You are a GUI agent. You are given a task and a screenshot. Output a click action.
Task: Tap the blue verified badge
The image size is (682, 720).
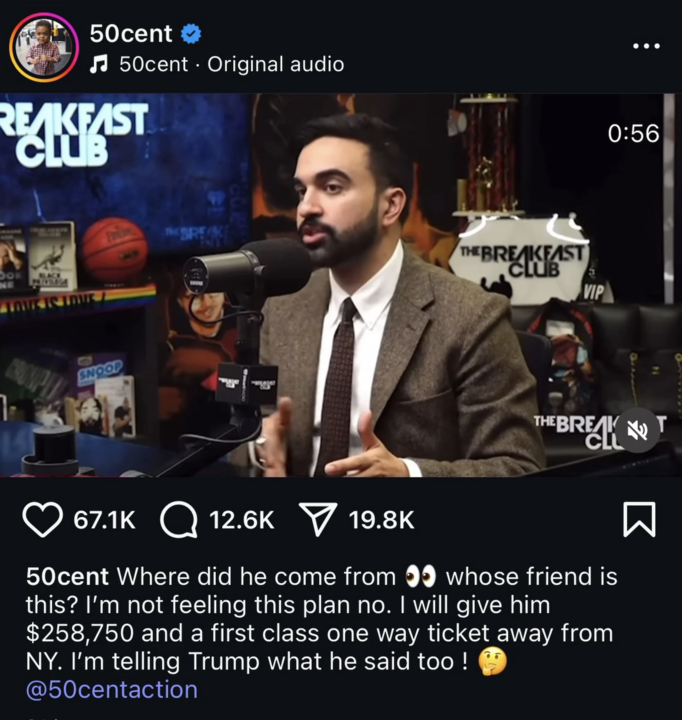pos(191,34)
